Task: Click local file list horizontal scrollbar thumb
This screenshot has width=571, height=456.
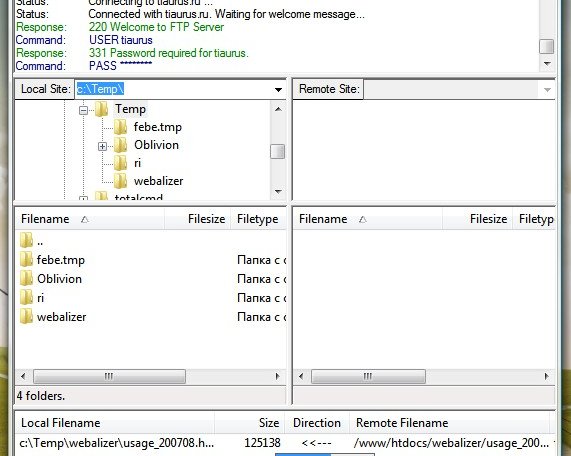Action: pyautogui.click(x=109, y=376)
